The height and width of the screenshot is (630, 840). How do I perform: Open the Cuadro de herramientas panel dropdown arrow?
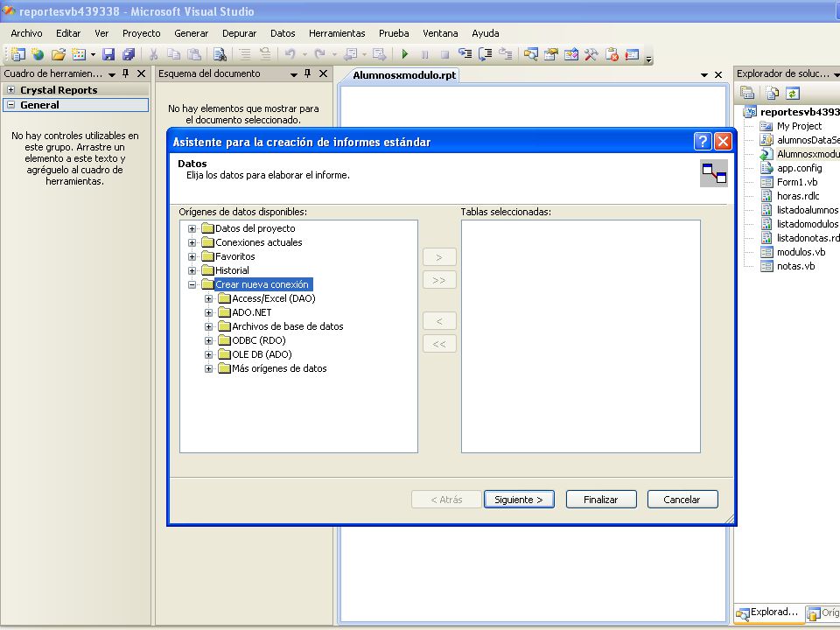(x=112, y=74)
